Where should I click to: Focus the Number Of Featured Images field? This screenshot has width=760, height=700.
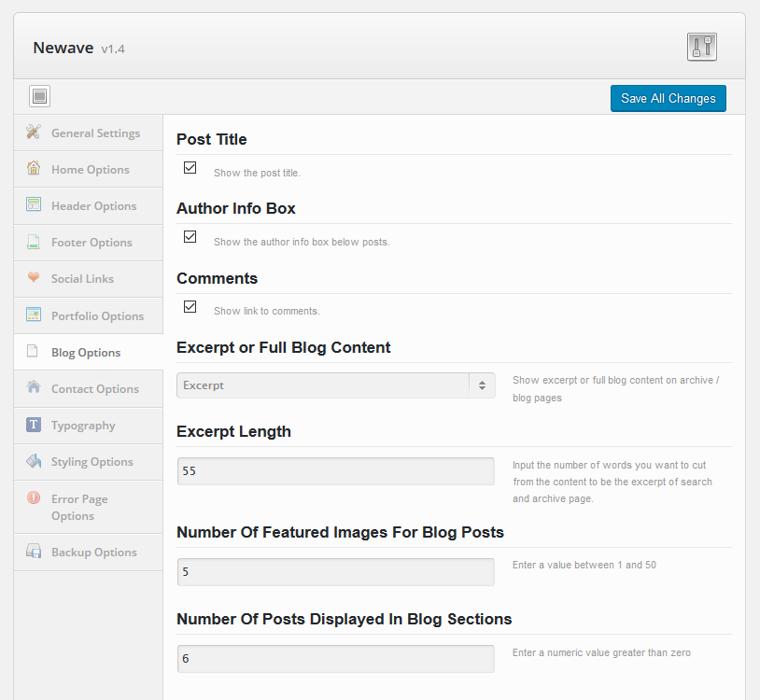(336, 572)
